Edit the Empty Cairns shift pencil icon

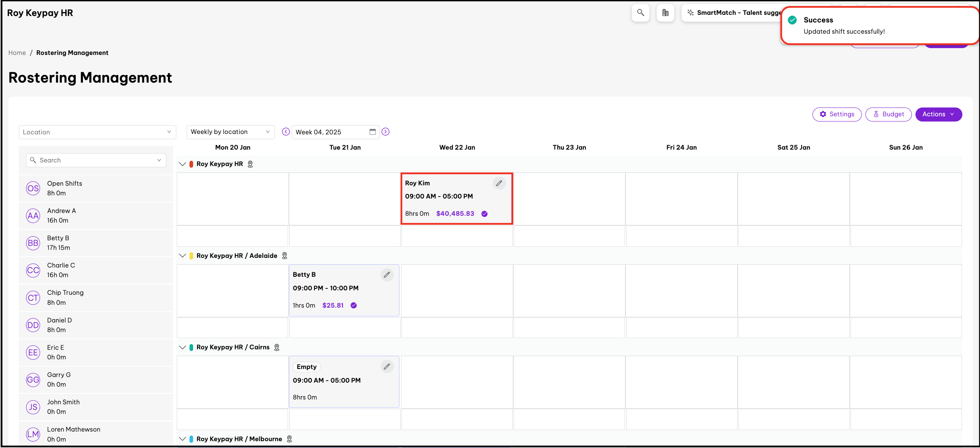pyautogui.click(x=387, y=367)
